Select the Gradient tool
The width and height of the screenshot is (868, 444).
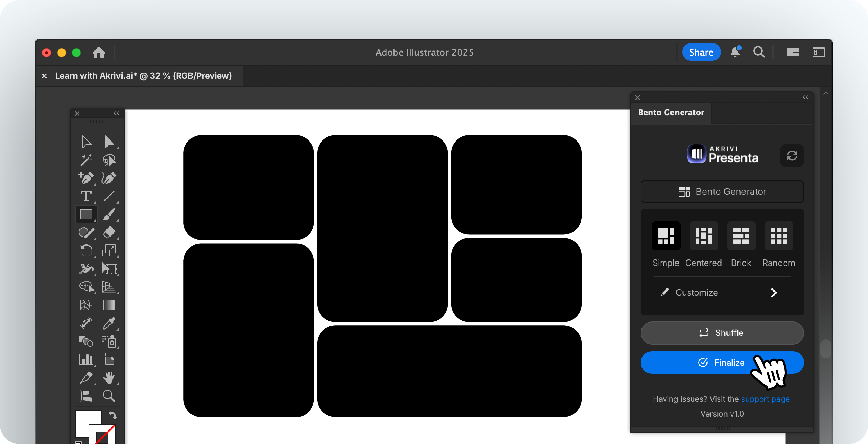coord(109,305)
